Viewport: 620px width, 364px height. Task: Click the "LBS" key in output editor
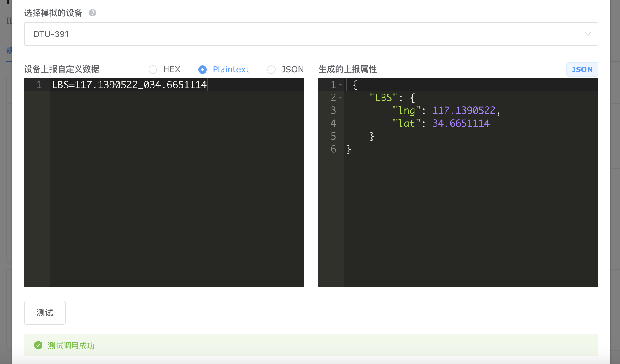(384, 98)
